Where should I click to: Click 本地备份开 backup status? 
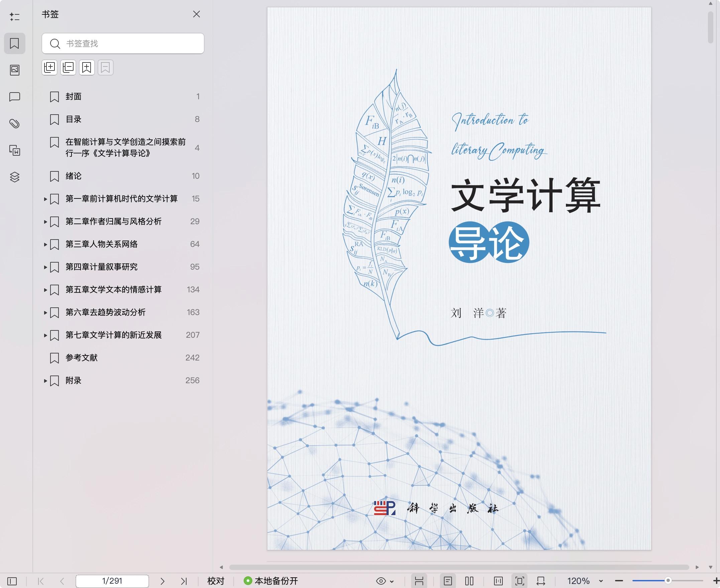(x=271, y=581)
